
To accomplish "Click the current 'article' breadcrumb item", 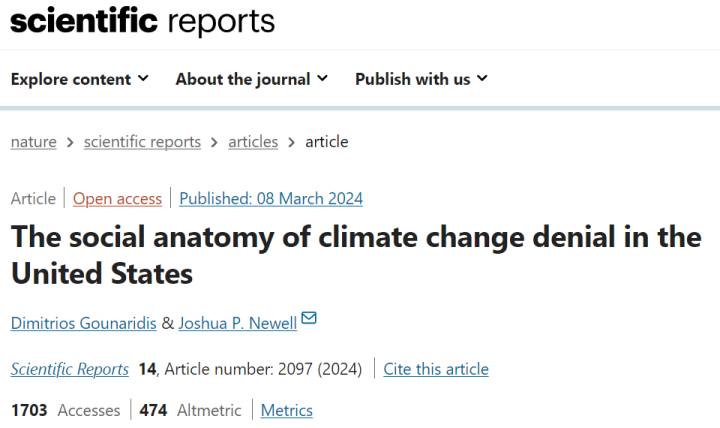I will 327,142.
